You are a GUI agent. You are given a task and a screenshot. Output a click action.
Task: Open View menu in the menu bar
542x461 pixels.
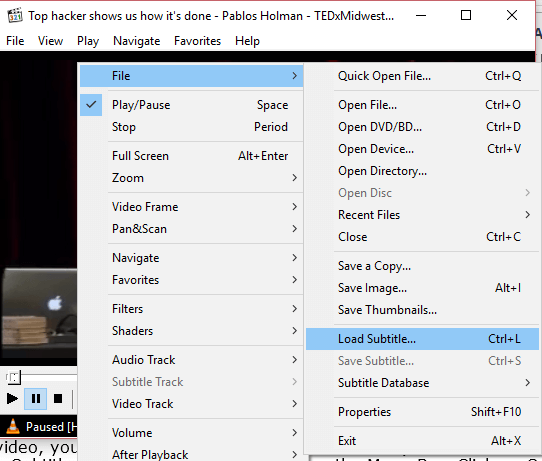tap(50, 41)
